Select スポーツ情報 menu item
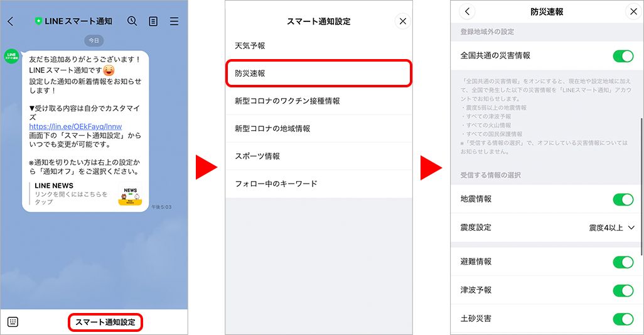This screenshot has width=644, height=335. point(319,156)
